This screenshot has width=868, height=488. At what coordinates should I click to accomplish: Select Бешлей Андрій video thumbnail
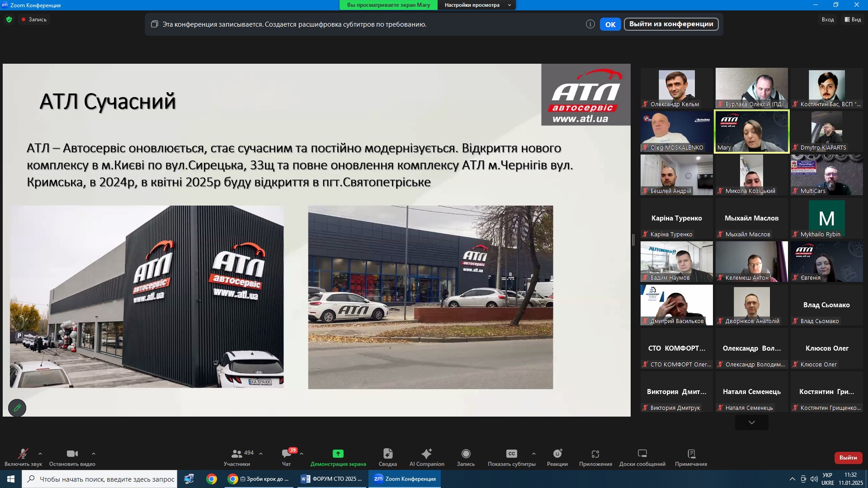[x=676, y=175]
